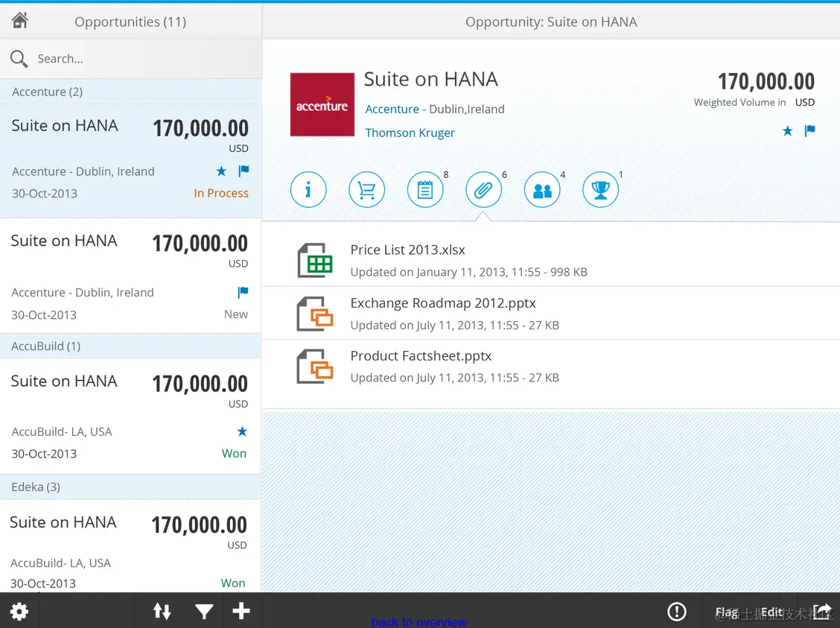Click the Opportunities (11) list title
This screenshot has width=840, height=628.
(130, 22)
